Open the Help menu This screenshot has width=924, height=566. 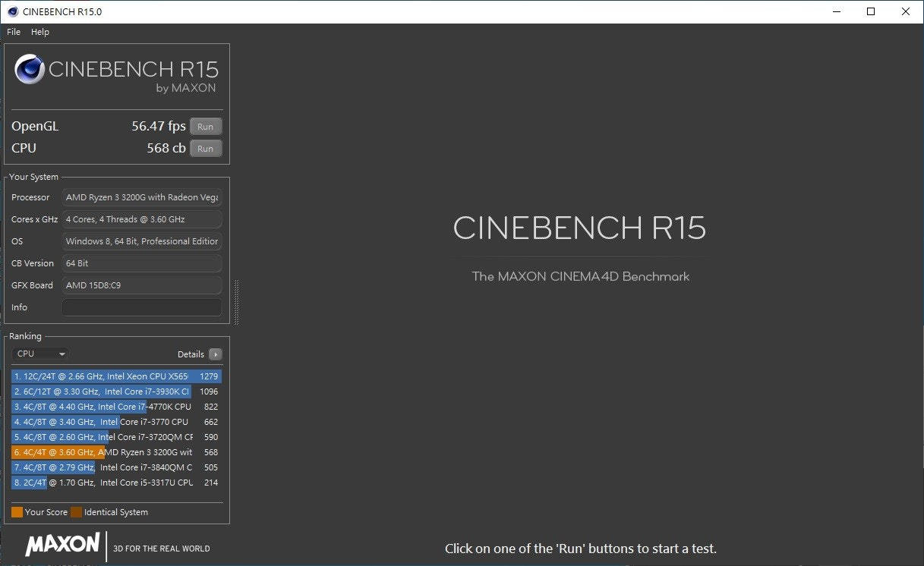pos(40,32)
